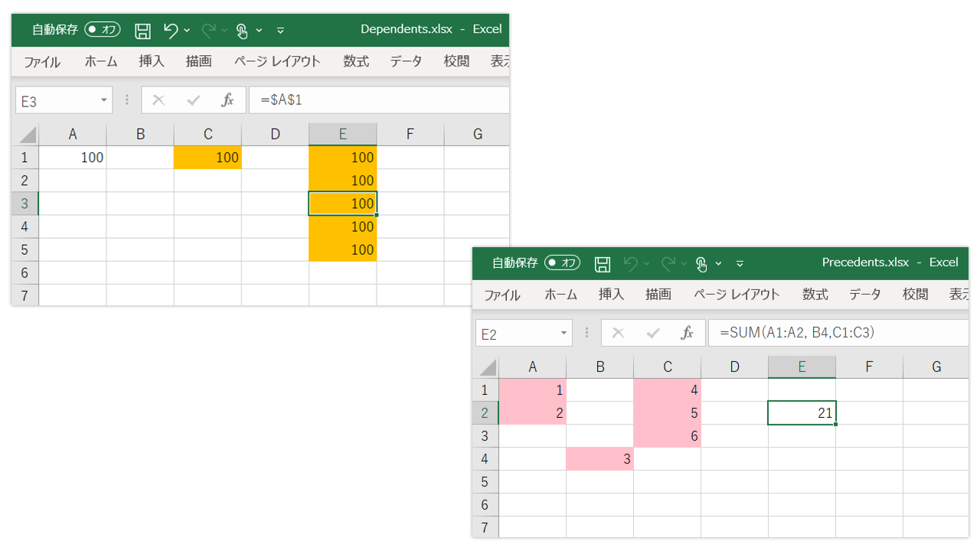
Task: Customize Quick Access Toolbar arrow in Dependents.xlsx
Action: pyautogui.click(x=280, y=31)
